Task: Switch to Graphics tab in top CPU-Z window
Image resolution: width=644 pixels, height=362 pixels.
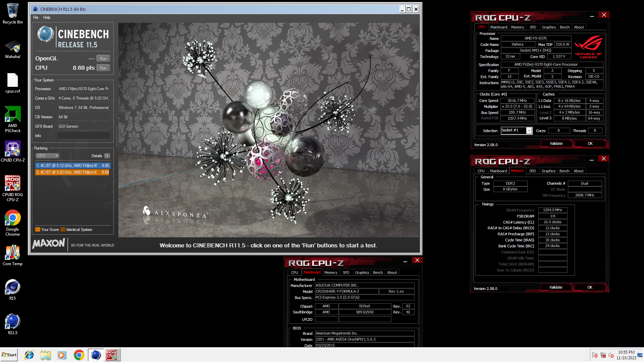Action: point(549,27)
